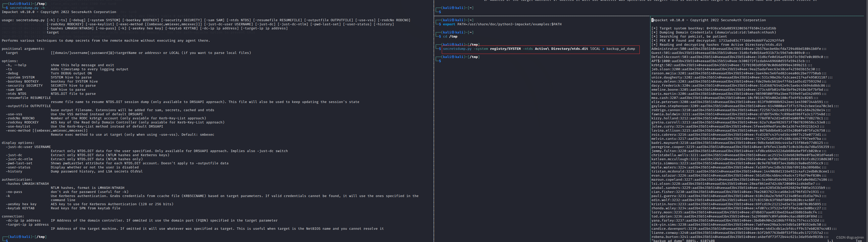
Task: Click the 'authentication:' heading
Action: pyautogui.click(x=17, y=180)
